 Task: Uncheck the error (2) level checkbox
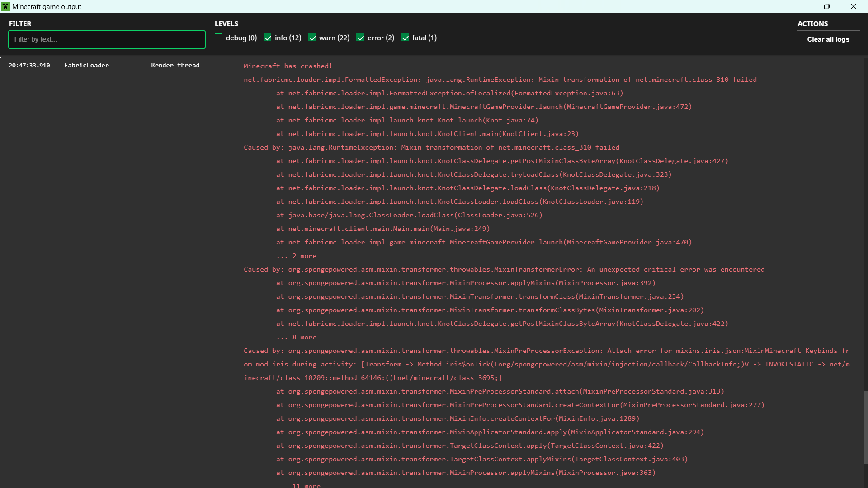[x=360, y=38]
